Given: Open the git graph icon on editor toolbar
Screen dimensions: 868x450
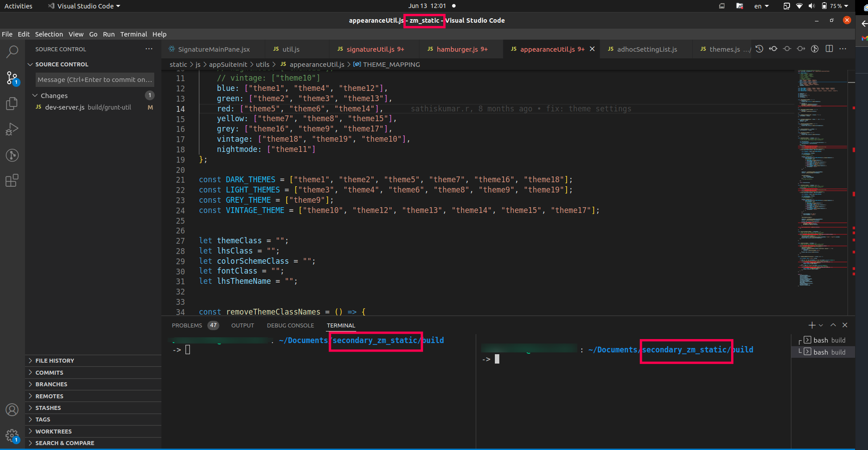Looking at the screenshot, I should click(x=815, y=49).
